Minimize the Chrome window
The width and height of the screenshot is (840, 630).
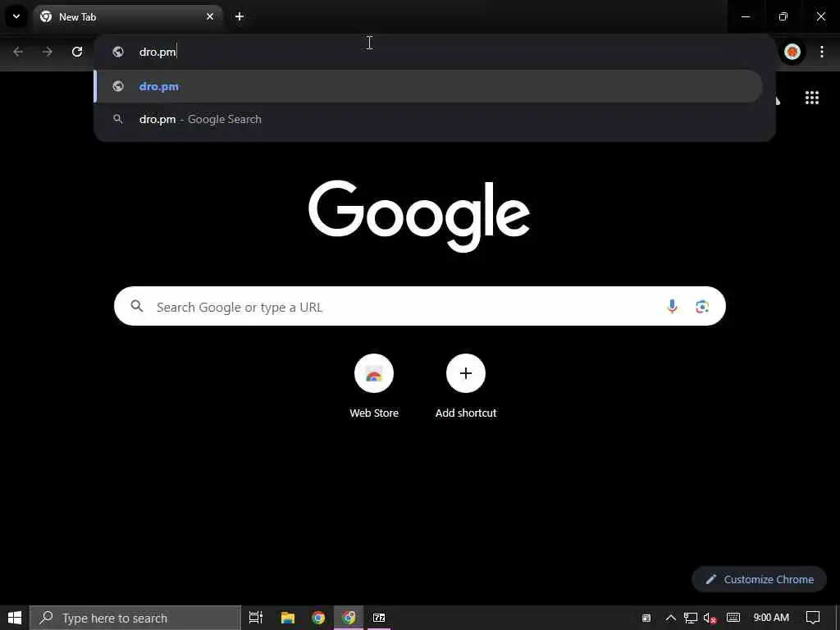tap(746, 16)
